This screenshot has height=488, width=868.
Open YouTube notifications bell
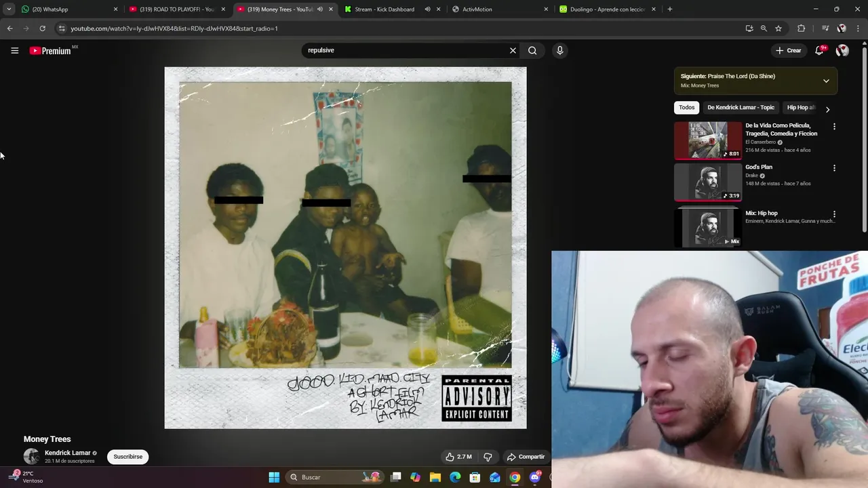[x=819, y=50]
